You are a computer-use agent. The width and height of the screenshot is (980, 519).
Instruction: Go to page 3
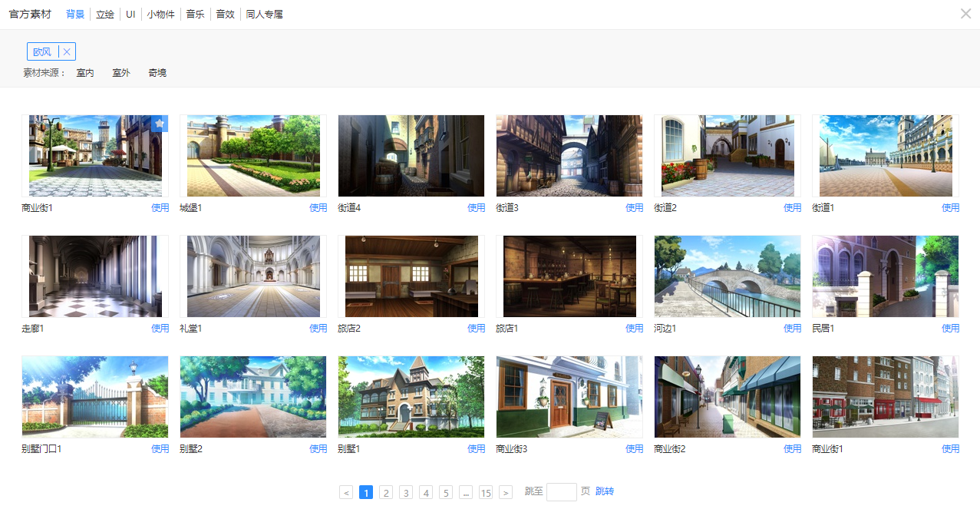406,493
